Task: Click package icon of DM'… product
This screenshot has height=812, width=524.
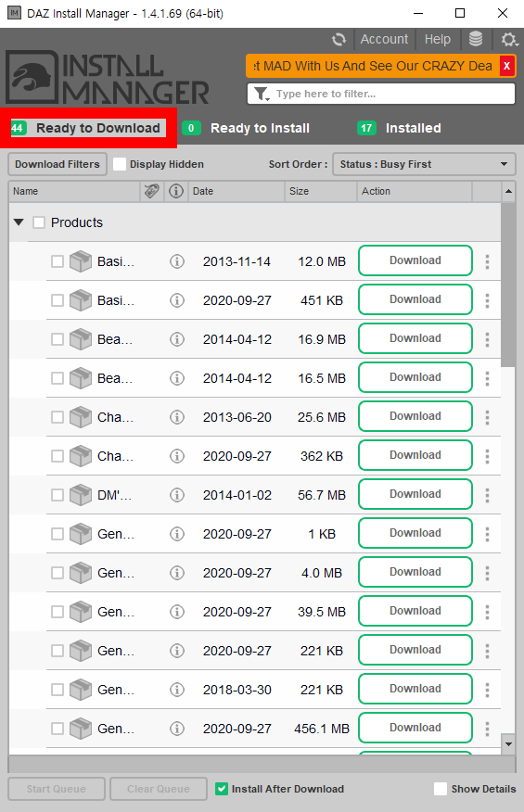Action: pos(81,495)
